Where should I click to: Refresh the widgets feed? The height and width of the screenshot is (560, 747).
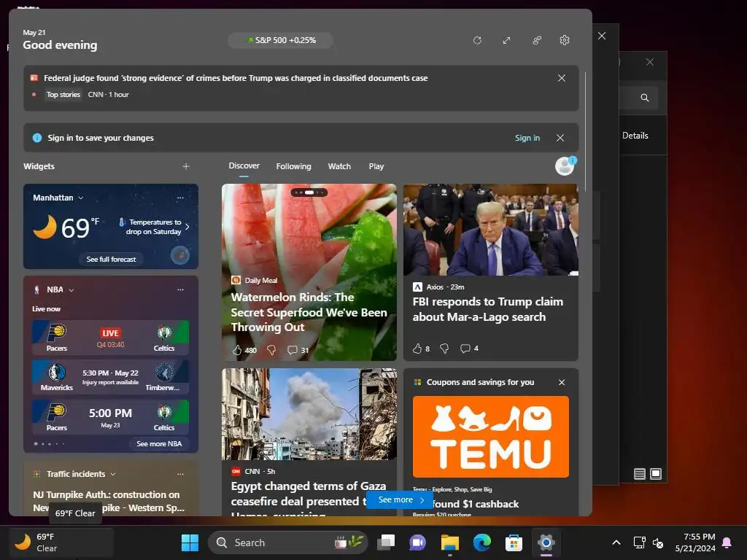(x=477, y=41)
